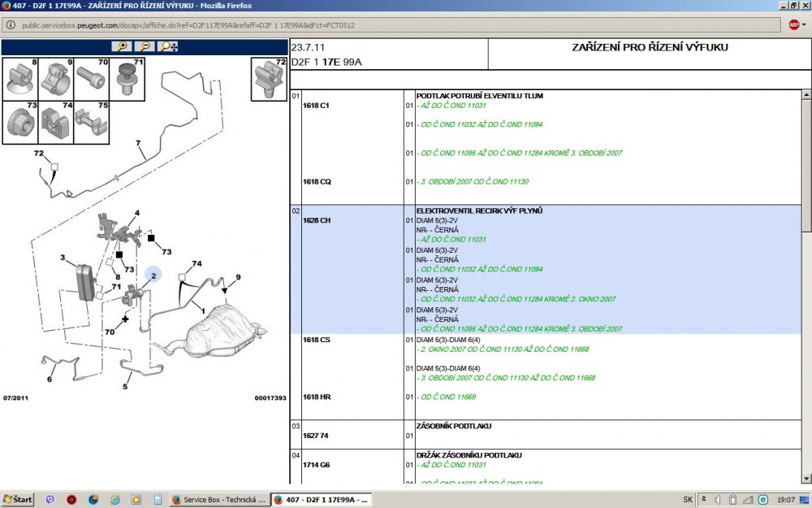Click callout number 9 near the muffler
The width and height of the screenshot is (812, 508).
point(238,277)
